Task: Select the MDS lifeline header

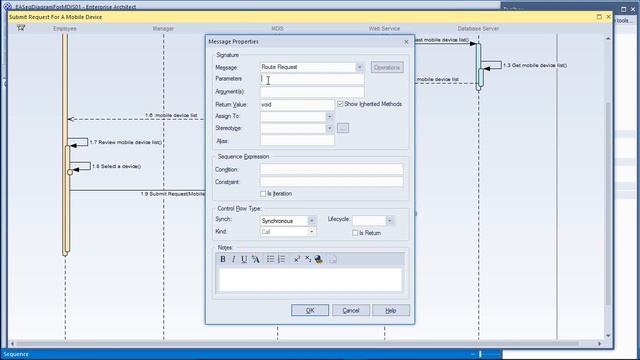Action: [x=277, y=29]
